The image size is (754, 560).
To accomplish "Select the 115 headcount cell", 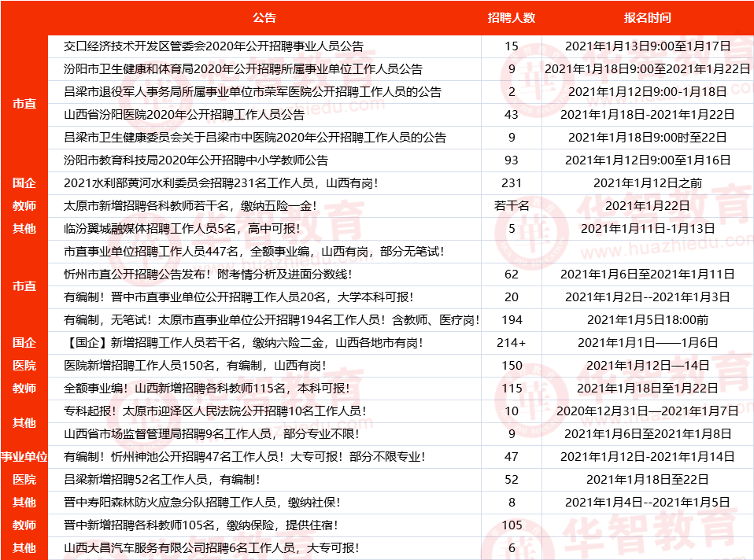I will [512, 389].
